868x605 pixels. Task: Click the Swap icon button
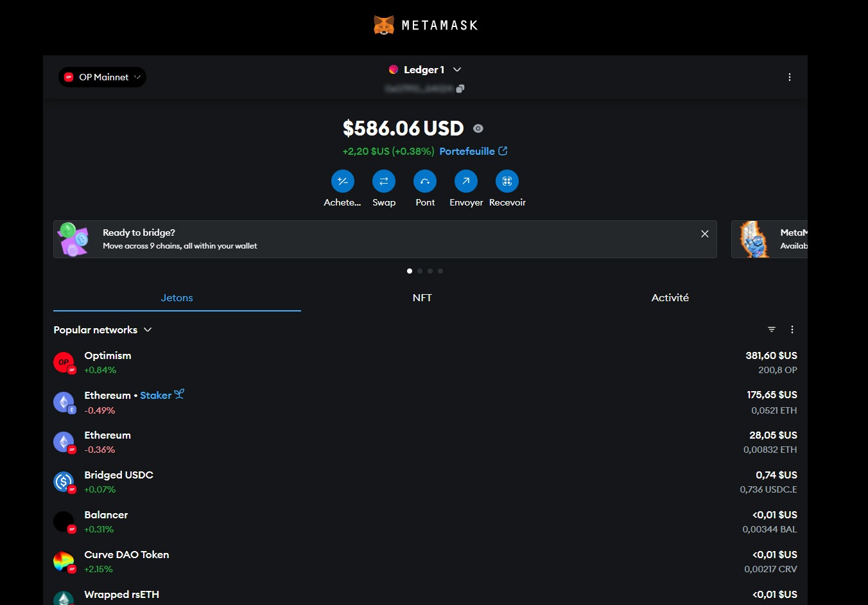384,181
